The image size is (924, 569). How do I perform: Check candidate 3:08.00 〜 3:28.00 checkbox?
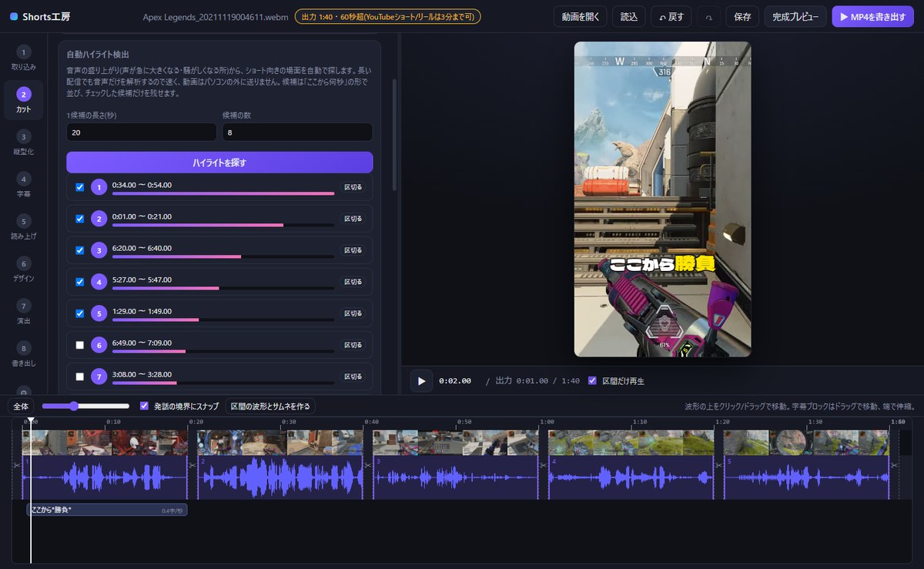click(80, 377)
